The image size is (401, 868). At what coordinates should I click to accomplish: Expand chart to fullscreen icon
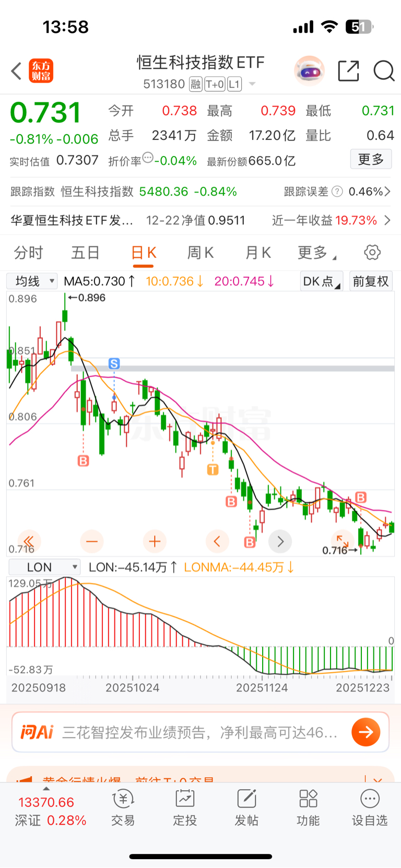click(343, 541)
